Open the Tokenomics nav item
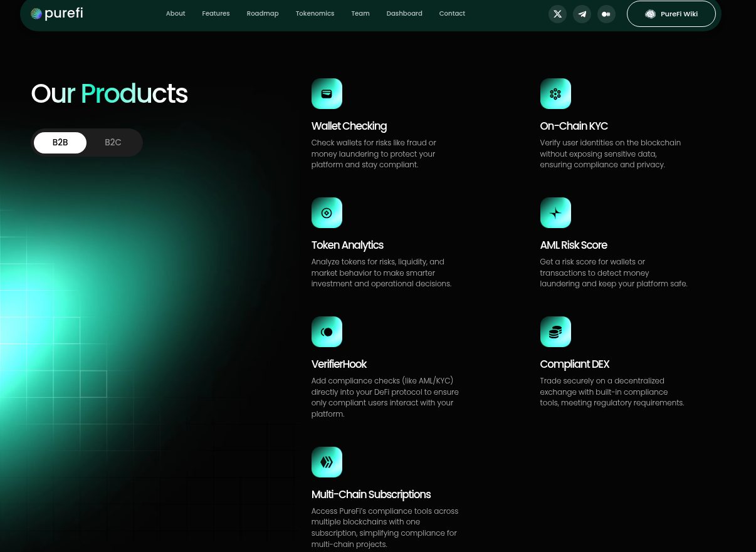Screen dimensions: 756x552 click(315, 14)
